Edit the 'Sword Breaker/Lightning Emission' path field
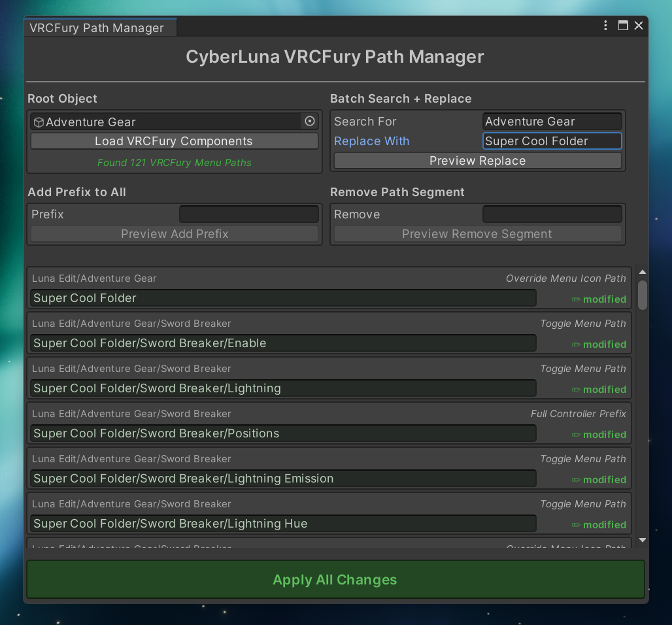Screen dimensions: 672x625 tap(283, 479)
